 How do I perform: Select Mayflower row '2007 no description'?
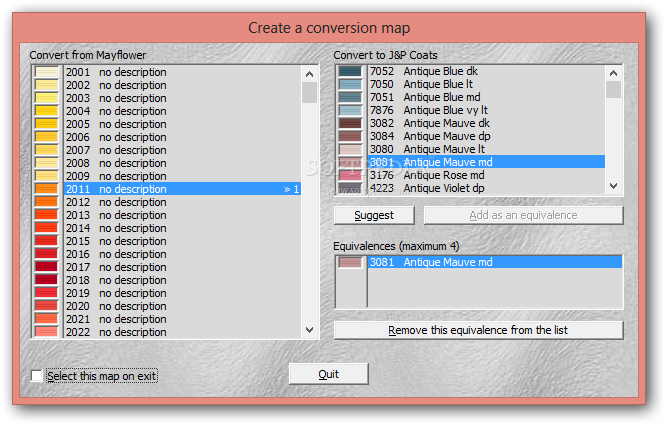click(x=183, y=150)
